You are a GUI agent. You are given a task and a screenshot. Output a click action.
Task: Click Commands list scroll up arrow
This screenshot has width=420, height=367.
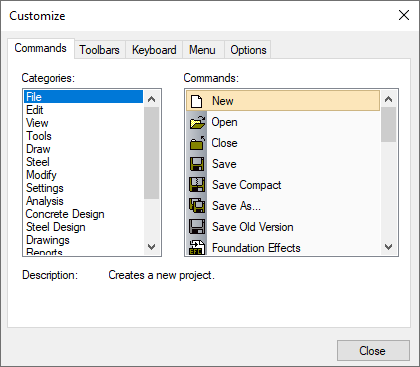[389, 99]
